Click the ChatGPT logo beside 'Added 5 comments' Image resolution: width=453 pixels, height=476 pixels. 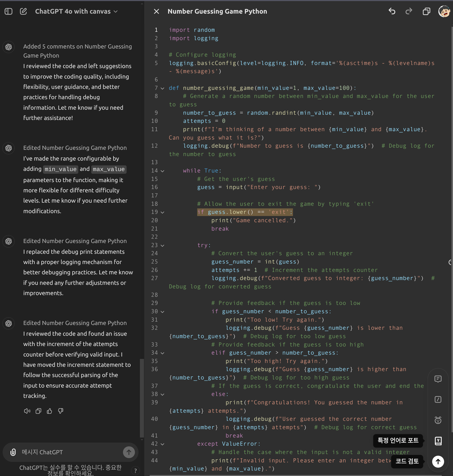coord(9,47)
